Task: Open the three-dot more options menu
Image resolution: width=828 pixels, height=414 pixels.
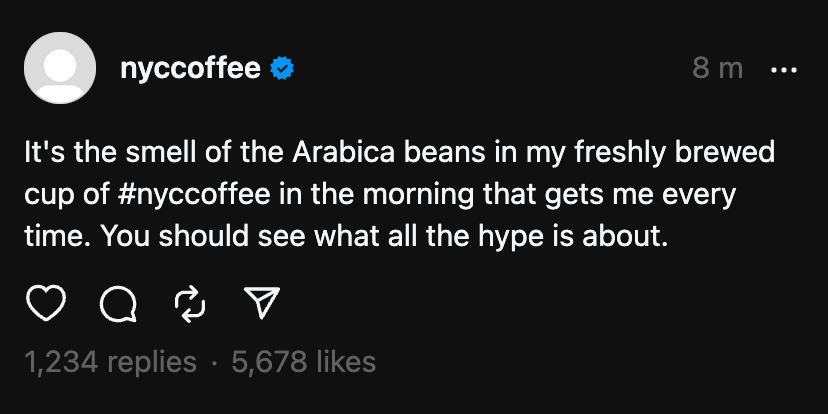Action: pos(784,70)
